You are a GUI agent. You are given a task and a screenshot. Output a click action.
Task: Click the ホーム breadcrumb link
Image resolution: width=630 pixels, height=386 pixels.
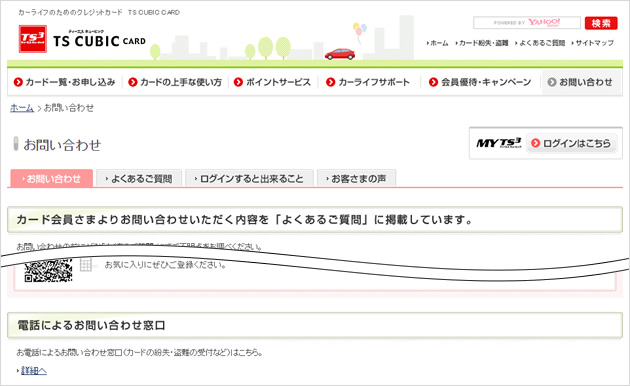click(22, 108)
